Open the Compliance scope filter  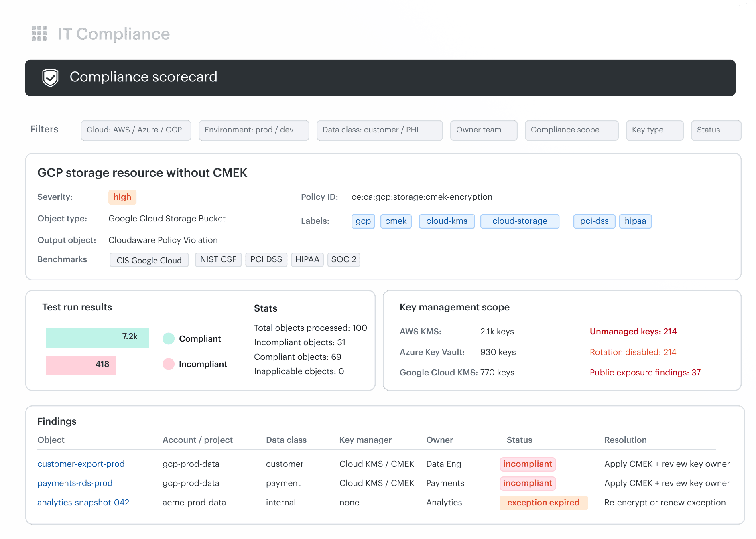pos(572,130)
